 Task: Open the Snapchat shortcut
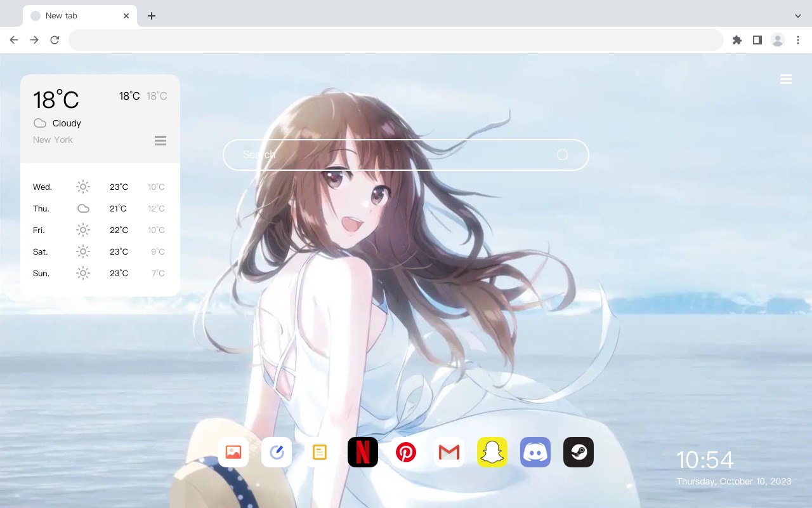(x=492, y=452)
